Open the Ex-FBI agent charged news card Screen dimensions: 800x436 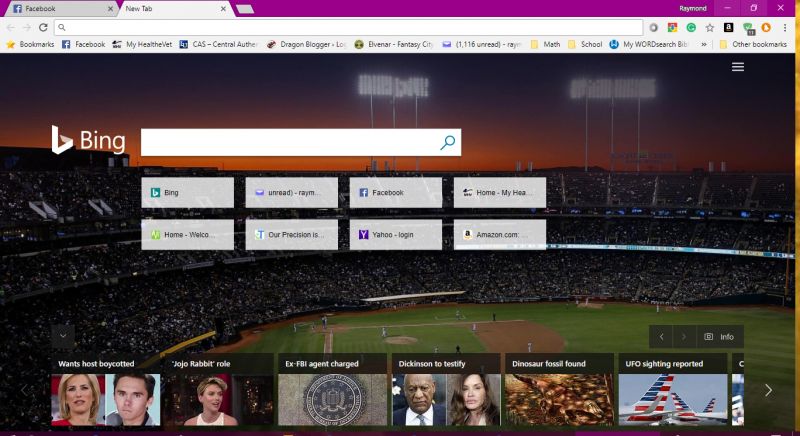click(333, 390)
